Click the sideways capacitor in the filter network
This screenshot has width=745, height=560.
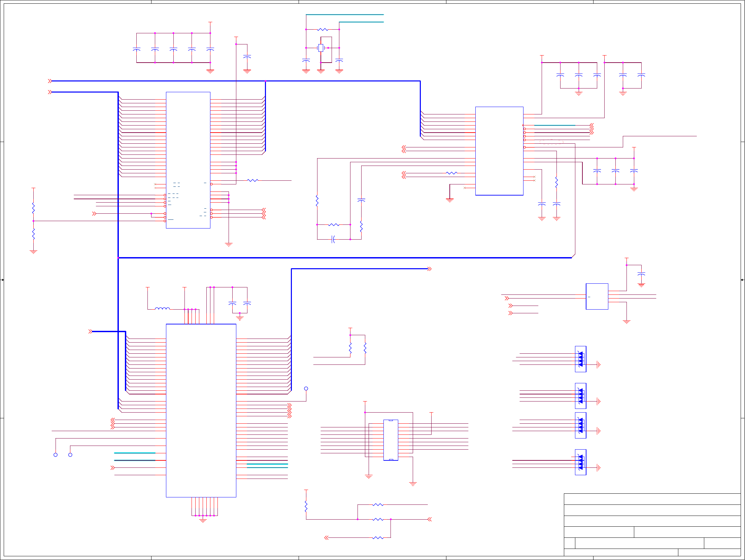click(x=333, y=239)
